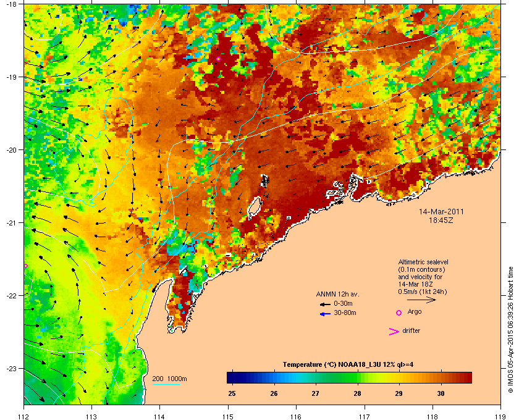Image resolution: width=519 pixels, height=420 pixels.
Task: Click the '0.5m/s (1kt 24h)' scale text
Action: pyautogui.click(x=423, y=292)
